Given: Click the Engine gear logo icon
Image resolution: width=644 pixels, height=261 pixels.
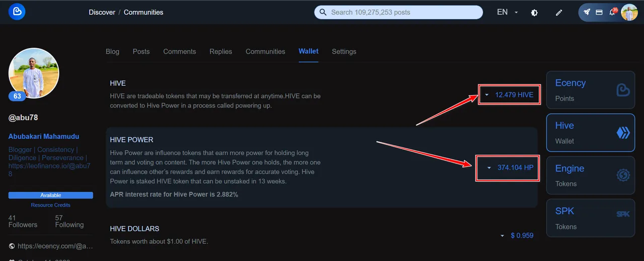Looking at the screenshot, I should (x=623, y=176).
